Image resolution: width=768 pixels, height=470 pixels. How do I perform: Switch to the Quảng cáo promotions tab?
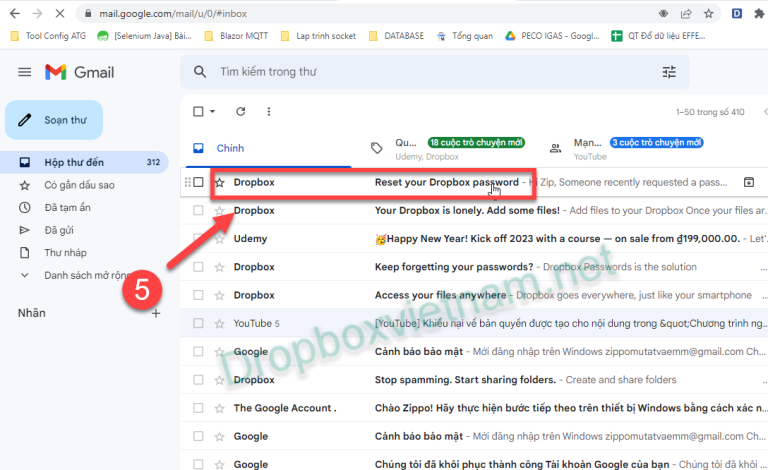click(x=449, y=148)
